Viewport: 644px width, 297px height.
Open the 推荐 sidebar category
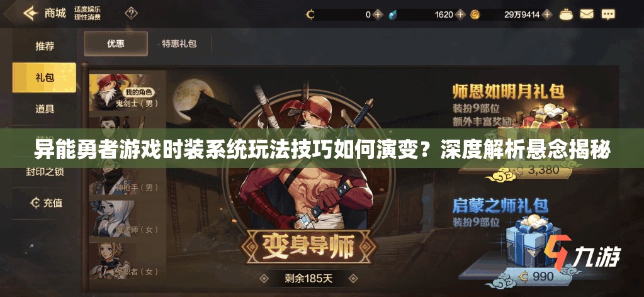coord(44,46)
